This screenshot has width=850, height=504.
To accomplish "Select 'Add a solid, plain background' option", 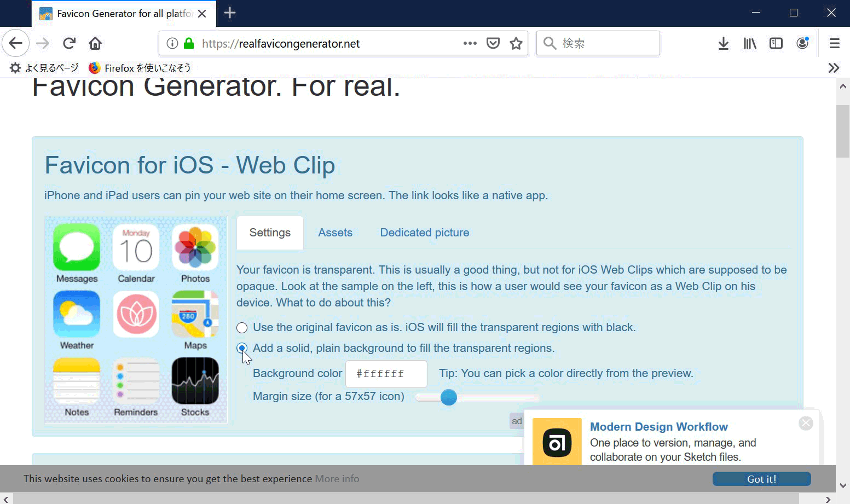I will pos(242,348).
